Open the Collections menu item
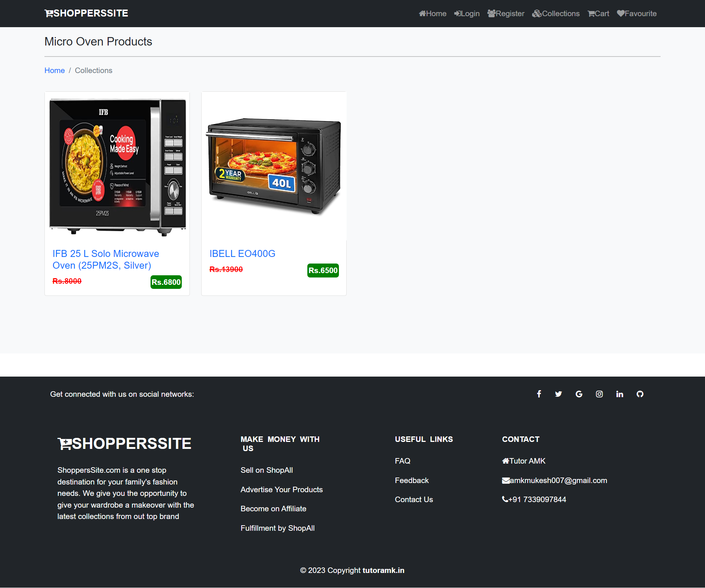Viewport: 705px width, 588px height. point(556,14)
